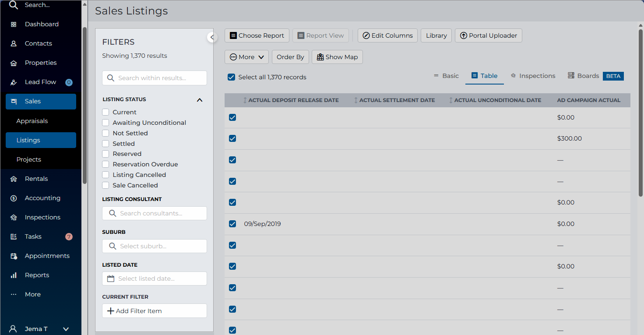This screenshot has height=335, width=644.
Task: Open Appraisals under Sales menu
Action: click(32, 121)
